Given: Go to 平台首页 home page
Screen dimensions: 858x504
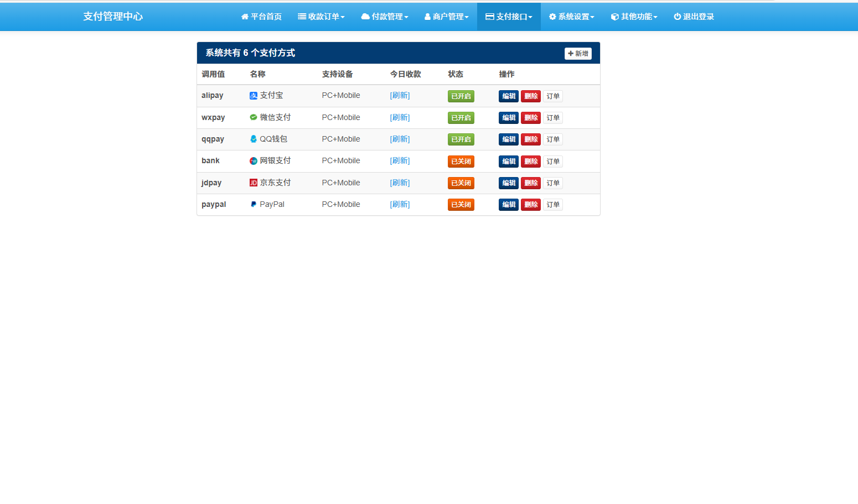Looking at the screenshot, I should pos(261,17).
